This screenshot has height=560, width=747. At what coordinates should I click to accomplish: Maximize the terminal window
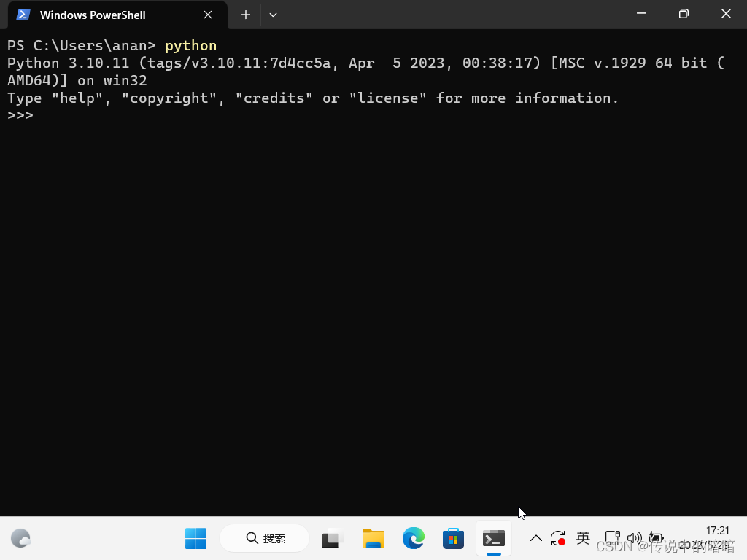click(x=684, y=14)
